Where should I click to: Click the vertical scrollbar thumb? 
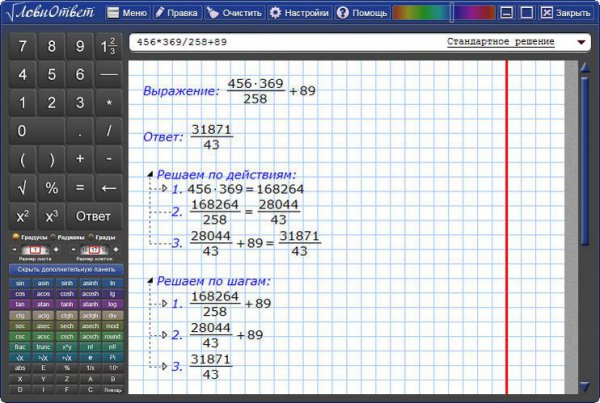[585, 161]
